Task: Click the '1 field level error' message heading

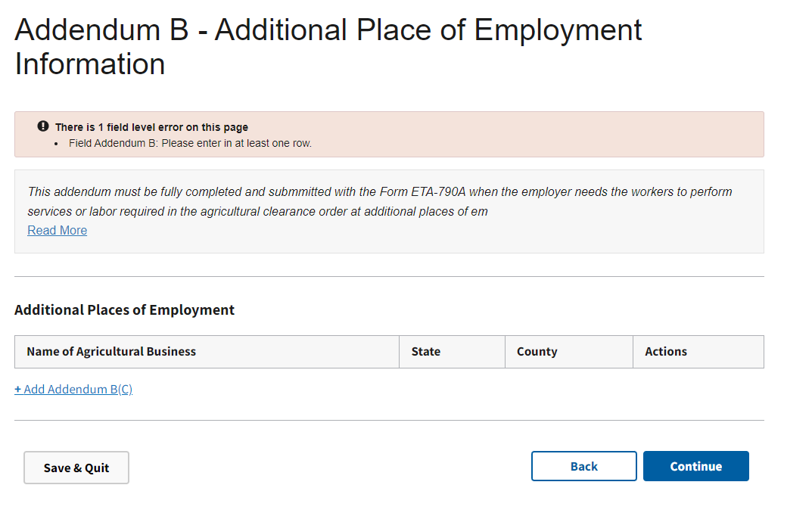Action: tap(151, 127)
